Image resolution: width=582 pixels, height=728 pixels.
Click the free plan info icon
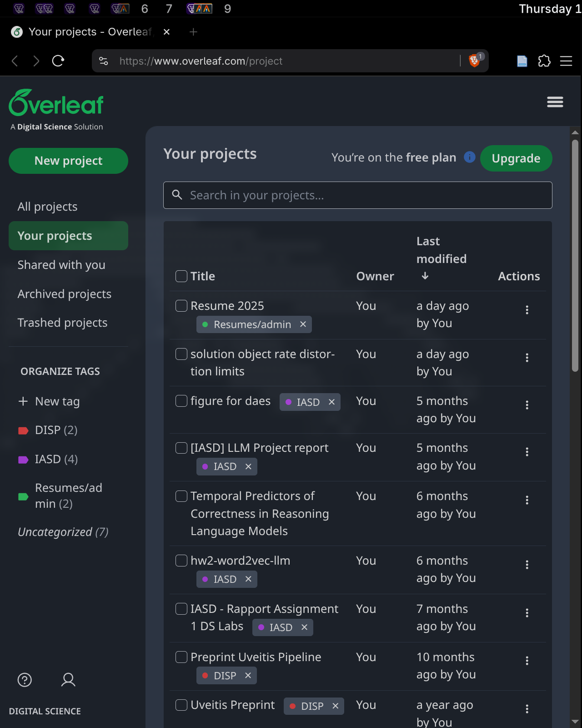tap(470, 157)
